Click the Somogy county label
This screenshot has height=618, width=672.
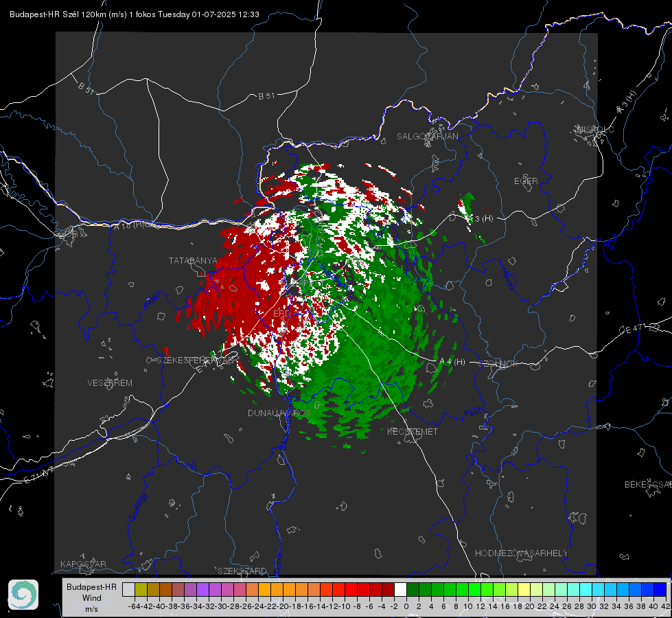137,507
